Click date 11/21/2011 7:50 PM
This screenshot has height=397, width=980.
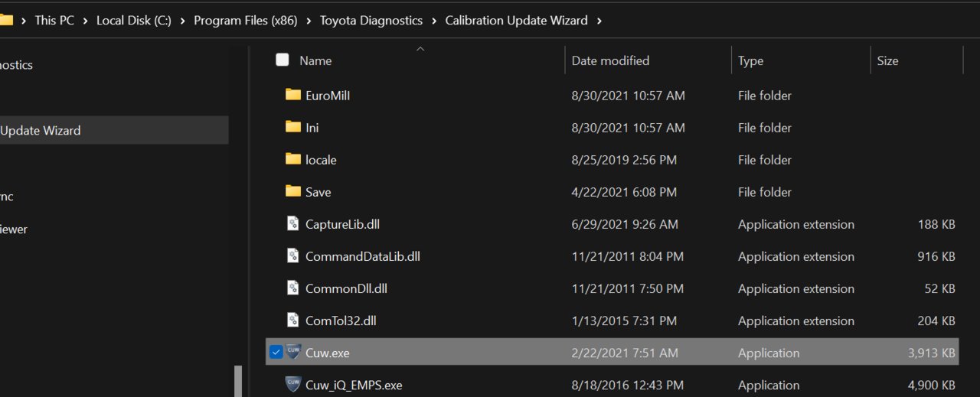pyautogui.click(x=628, y=288)
